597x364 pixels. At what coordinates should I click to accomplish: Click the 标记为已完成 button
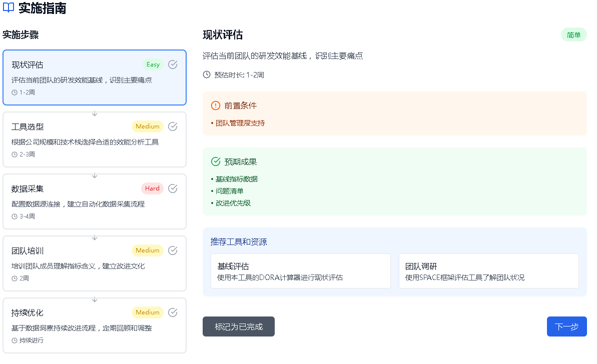(x=238, y=326)
